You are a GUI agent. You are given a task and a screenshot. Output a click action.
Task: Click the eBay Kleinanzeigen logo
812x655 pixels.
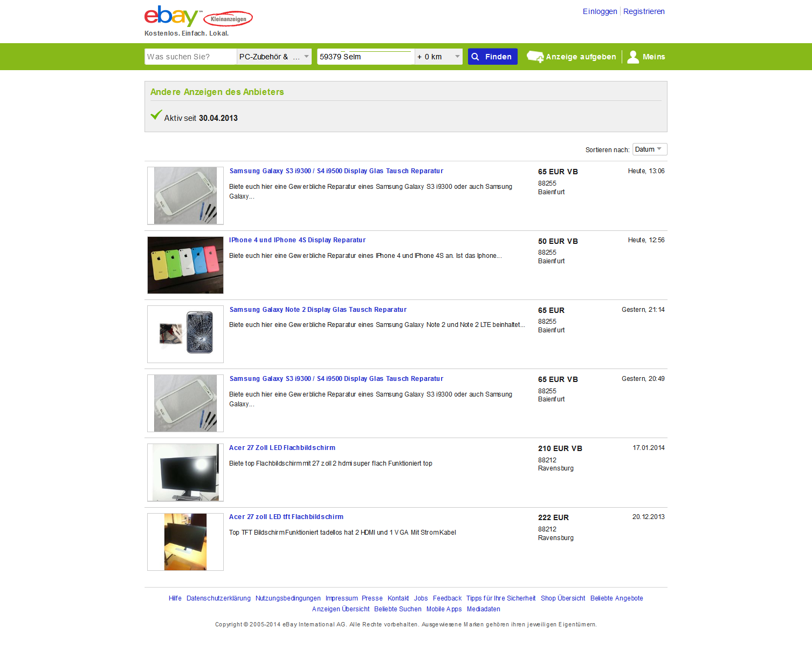pyautogui.click(x=198, y=17)
